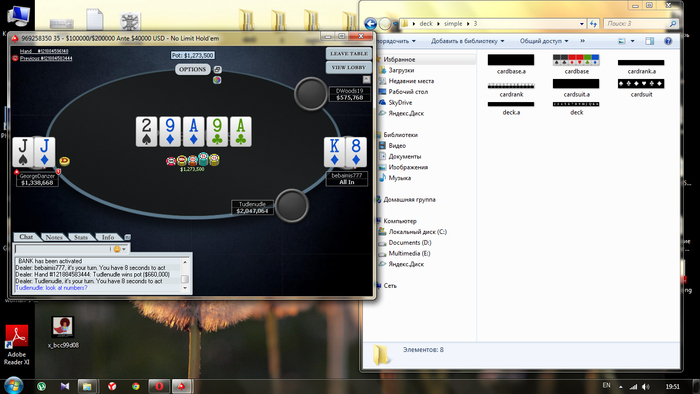Open Visual Studio from the taskbar
Screen dimensions: 700x394
[x=65, y=386]
